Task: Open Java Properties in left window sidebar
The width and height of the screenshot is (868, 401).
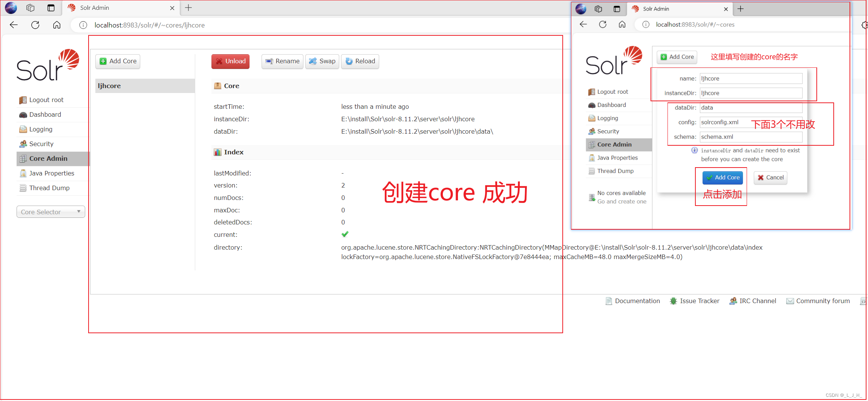Action: pos(52,173)
